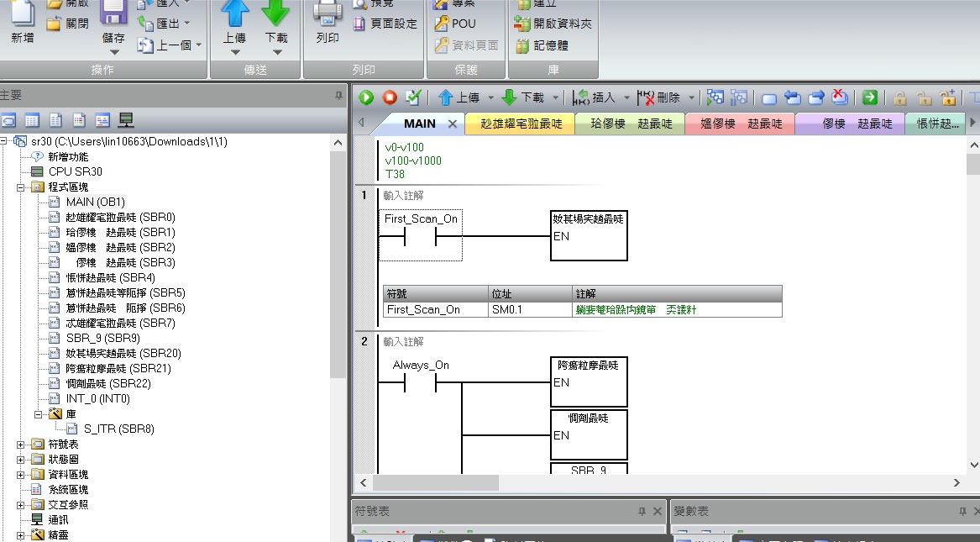980x542 pixels.
Task: Click the 儲存 floppy disk icon
Action: (x=113, y=13)
